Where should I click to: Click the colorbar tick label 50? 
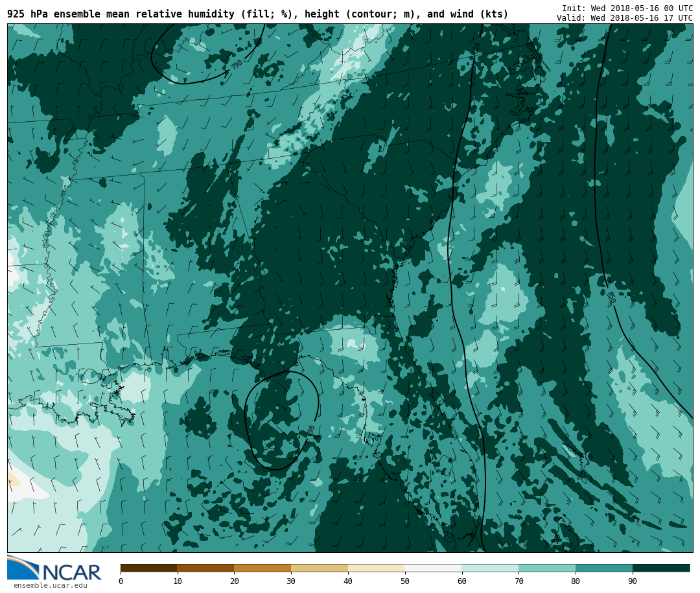point(405,581)
